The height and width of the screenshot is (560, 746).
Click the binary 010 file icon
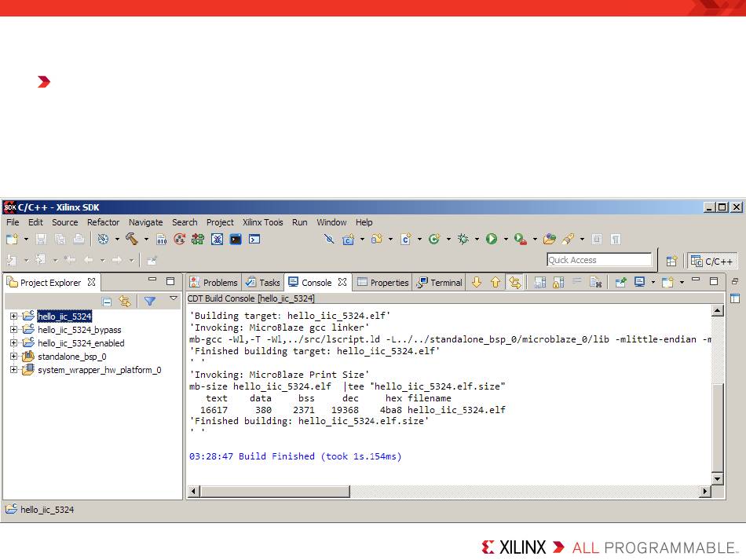(162, 240)
